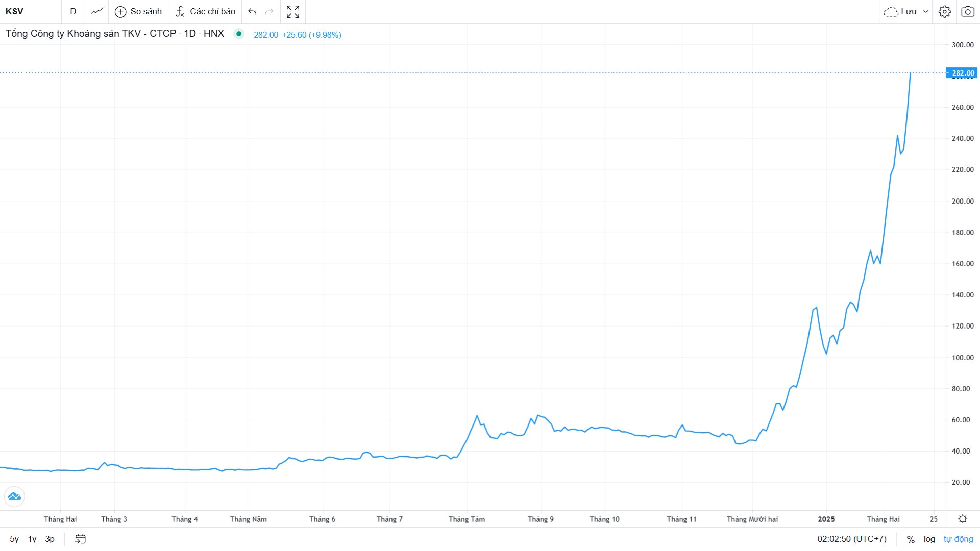Toggle percentage scale with % button

click(911, 539)
